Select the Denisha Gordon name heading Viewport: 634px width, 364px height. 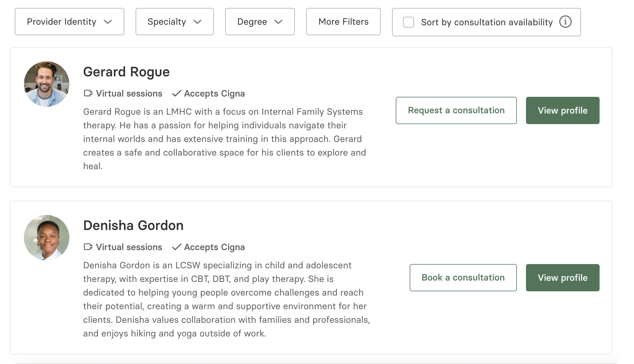(133, 225)
